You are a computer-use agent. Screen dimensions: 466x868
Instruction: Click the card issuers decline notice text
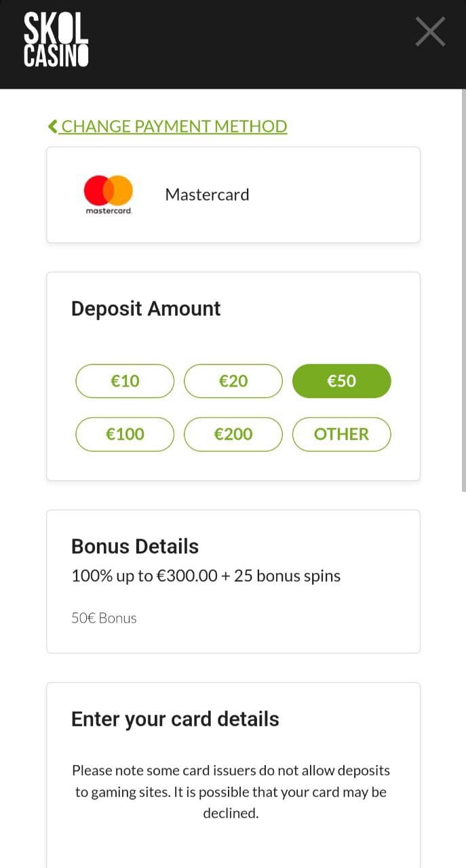click(231, 791)
